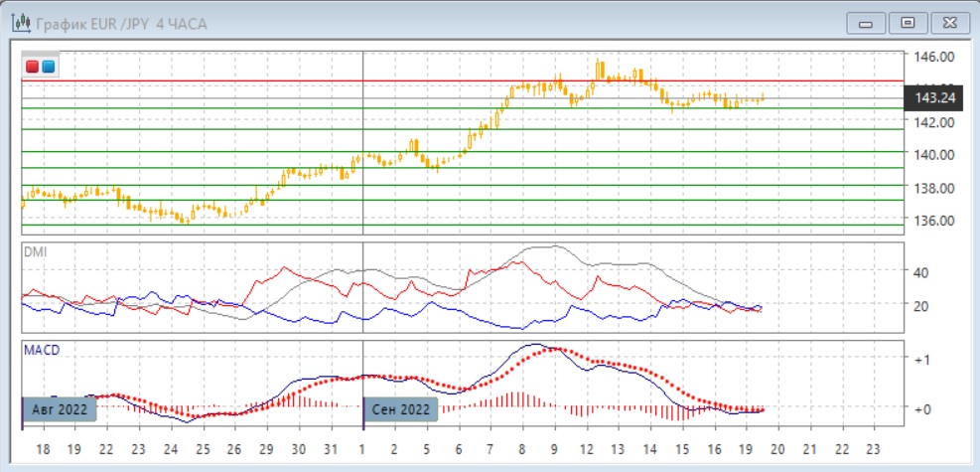Click the blue square chart icon
This screenshot has height=472, width=980.
(48, 67)
